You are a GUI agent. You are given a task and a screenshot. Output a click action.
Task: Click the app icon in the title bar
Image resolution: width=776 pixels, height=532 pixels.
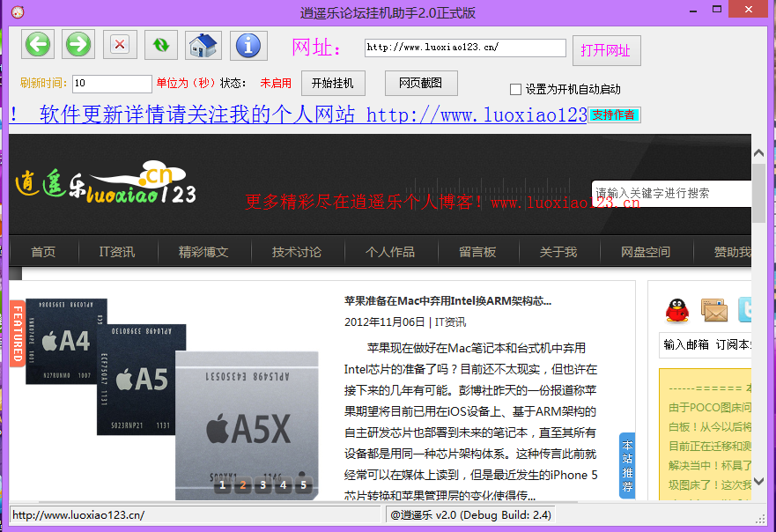[18, 11]
